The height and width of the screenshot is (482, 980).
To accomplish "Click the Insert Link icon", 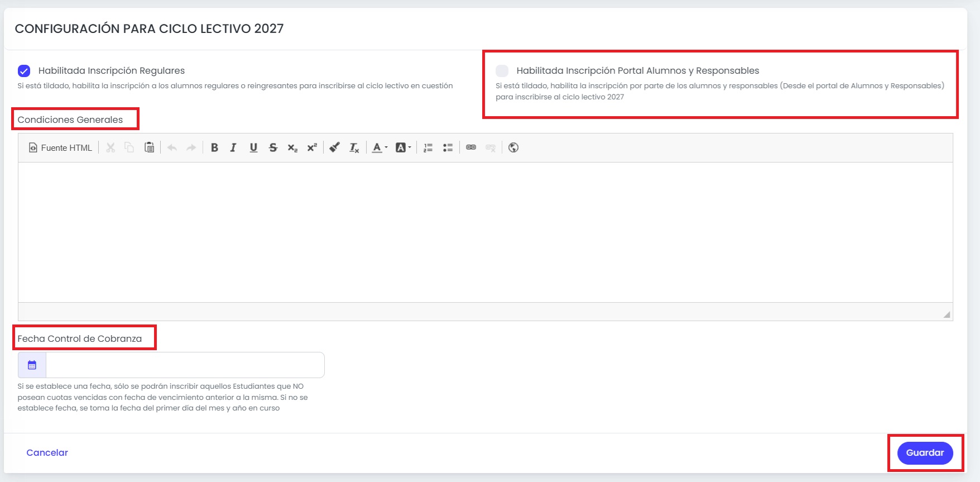I will coord(471,147).
